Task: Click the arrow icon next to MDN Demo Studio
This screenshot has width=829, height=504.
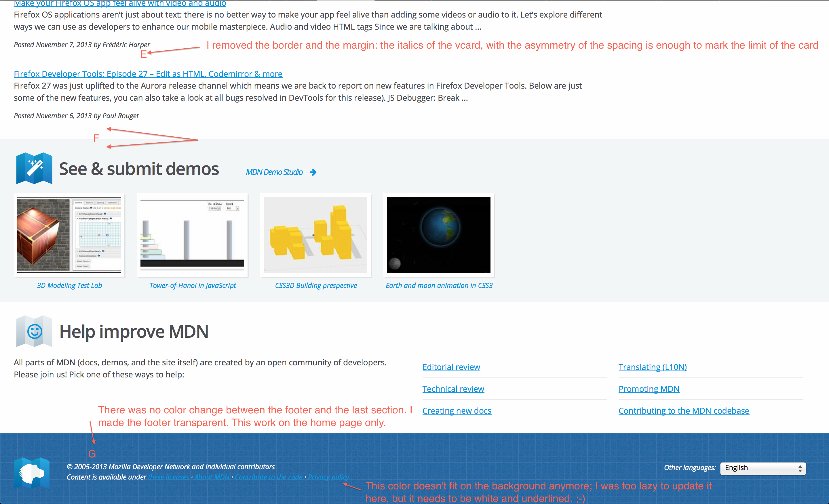Action: [x=313, y=172]
